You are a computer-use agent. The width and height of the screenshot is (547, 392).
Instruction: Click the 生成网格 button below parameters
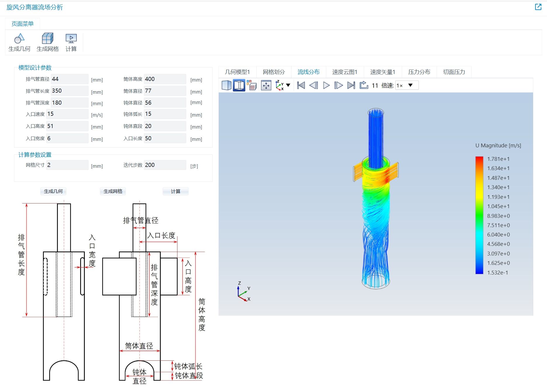[113, 191]
